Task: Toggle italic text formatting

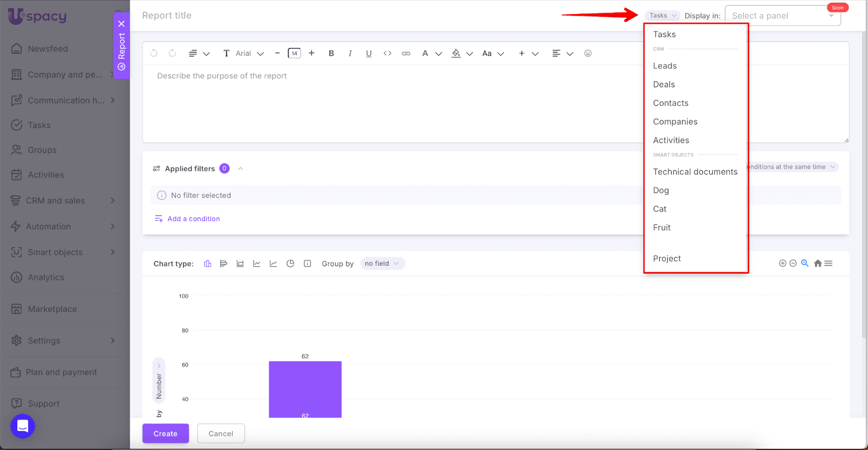Action: (x=350, y=53)
